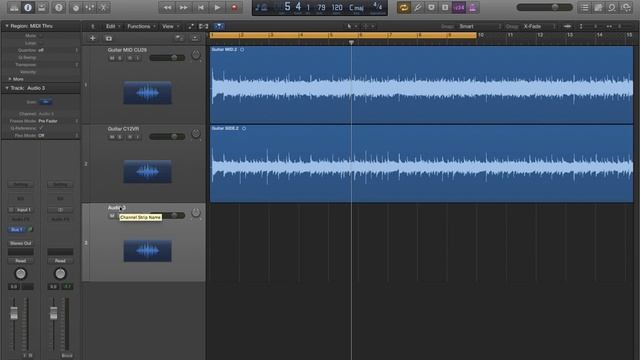Toggle the Inspector button

point(28,7)
